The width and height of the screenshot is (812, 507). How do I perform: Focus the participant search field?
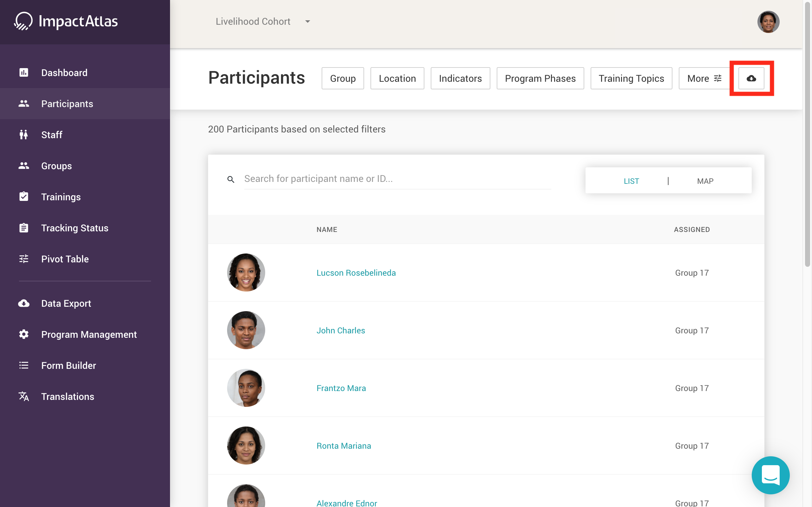tap(397, 179)
